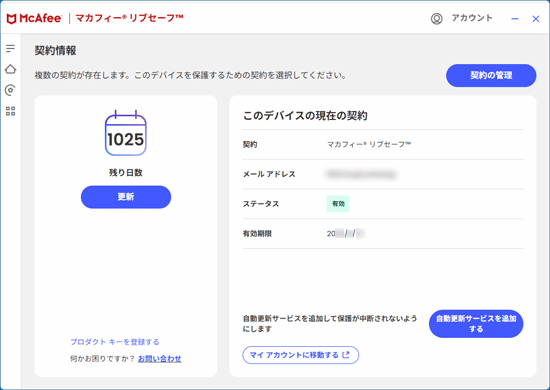The image size is (550, 390).
Task: Click 自動更新サービスを追加する button
Action: pos(476,324)
